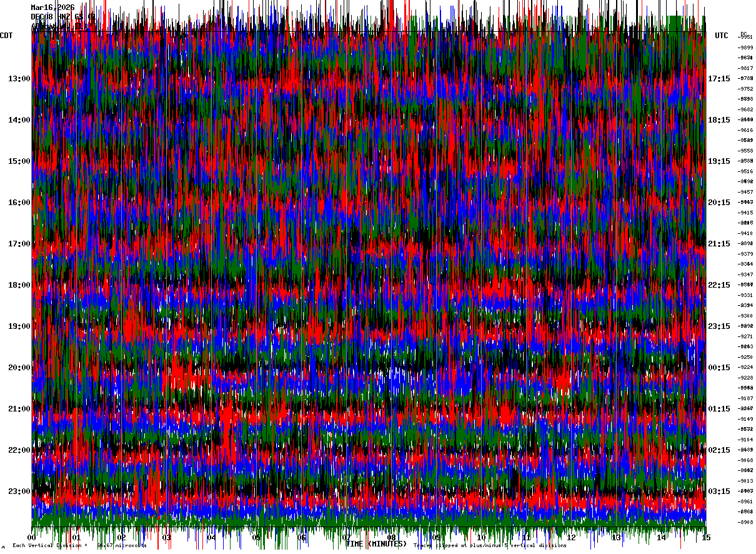Select DC offset value -9682
This screenshot has height=554, width=756.
coord(747,109)
